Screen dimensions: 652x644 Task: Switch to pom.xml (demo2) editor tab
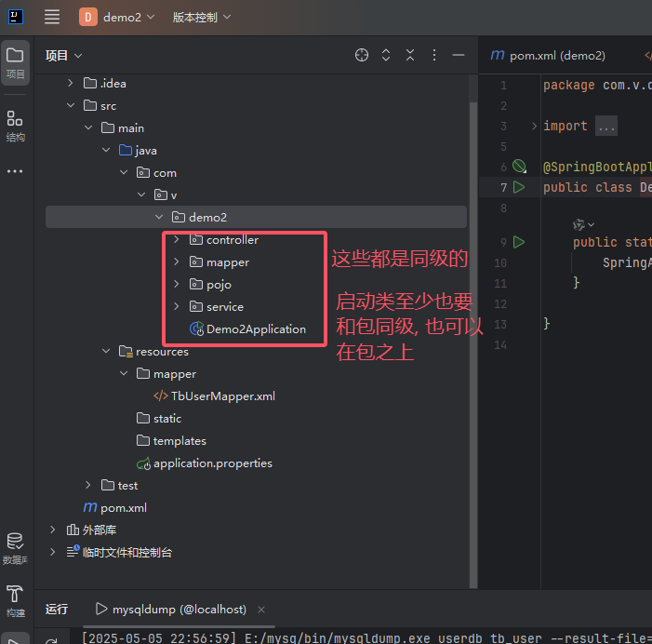click(548, 55)
